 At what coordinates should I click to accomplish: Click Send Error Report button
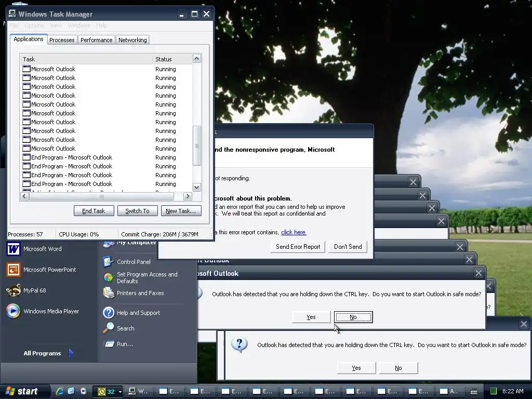point(298,247)
